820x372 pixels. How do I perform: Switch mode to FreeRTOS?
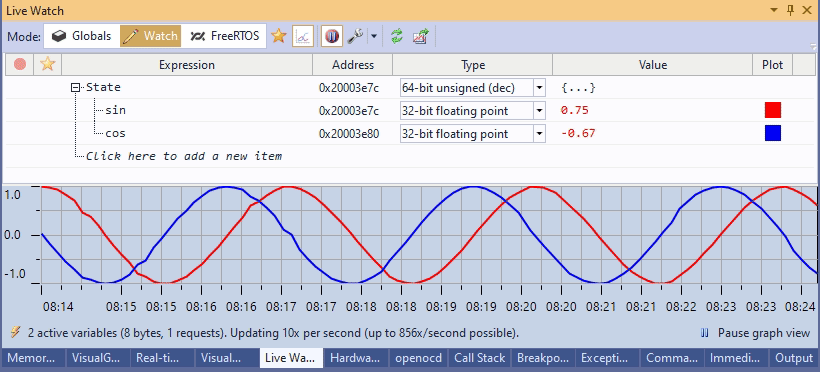225,36
